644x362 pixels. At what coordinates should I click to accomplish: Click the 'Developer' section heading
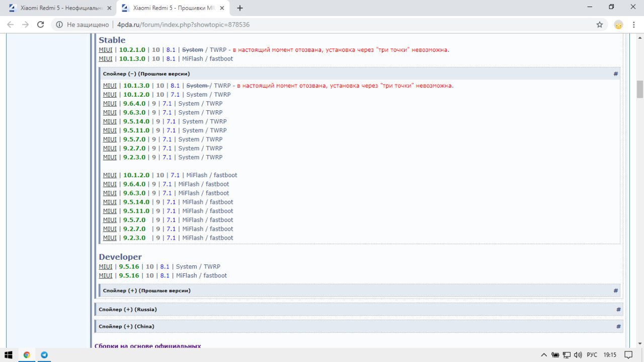(x=120, y=257)
